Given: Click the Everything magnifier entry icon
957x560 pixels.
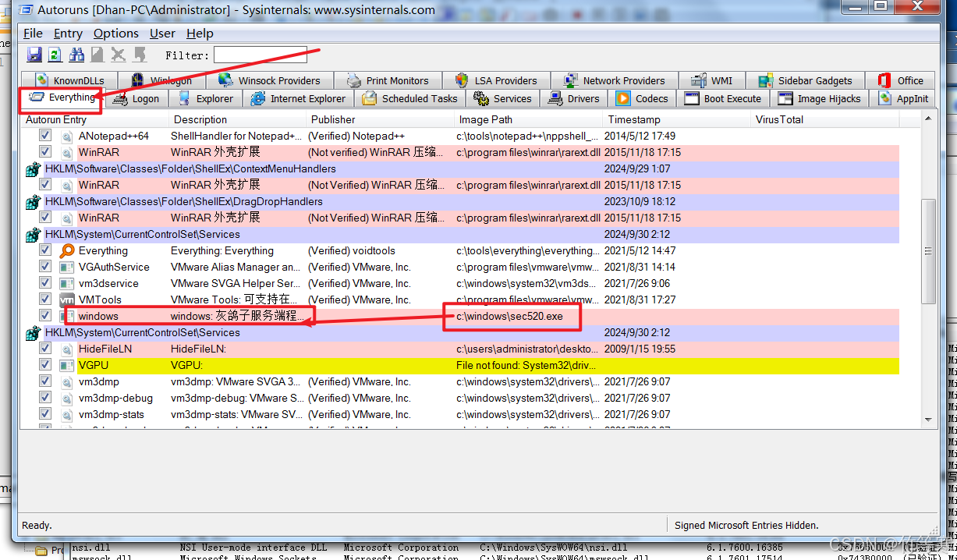Looking at the screenshot, I should (67, 251).
